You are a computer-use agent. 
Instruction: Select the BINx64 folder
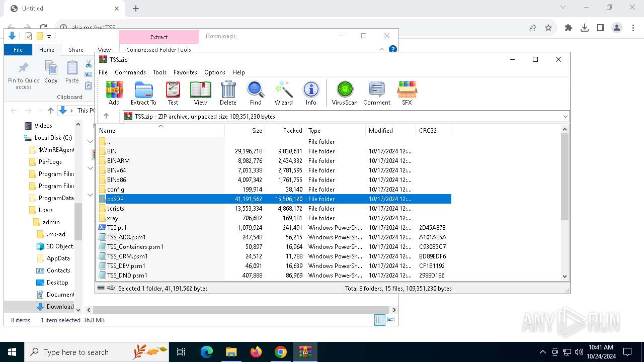tap(274, 170)
